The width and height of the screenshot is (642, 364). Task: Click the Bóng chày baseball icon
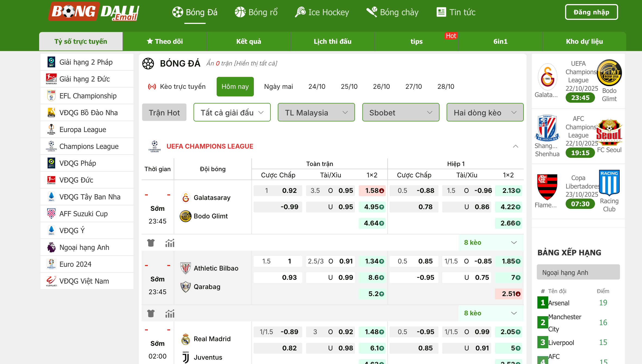coord(372,12)
